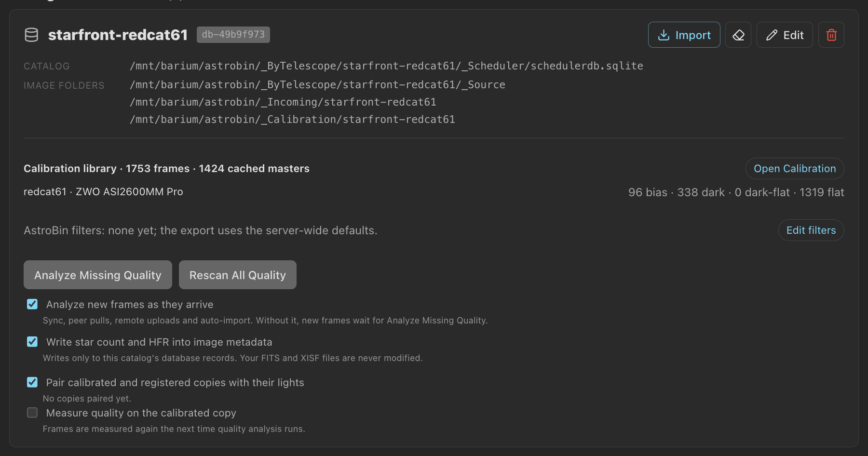
Task: Delete catalog with the red trash icon
Action: pos(831,35)
